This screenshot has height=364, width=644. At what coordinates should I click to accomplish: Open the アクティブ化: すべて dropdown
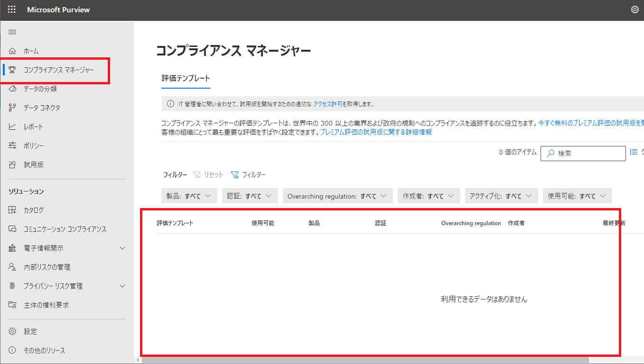(502, 196)
